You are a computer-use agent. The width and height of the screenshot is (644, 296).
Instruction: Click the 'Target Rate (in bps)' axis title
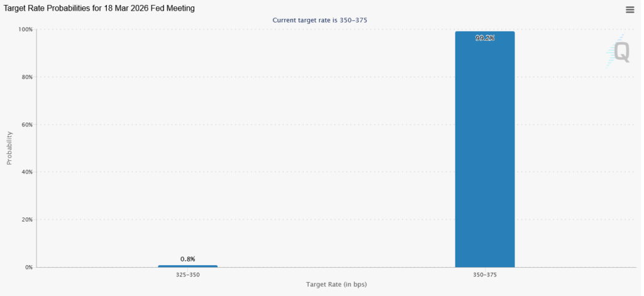(336, 285)
